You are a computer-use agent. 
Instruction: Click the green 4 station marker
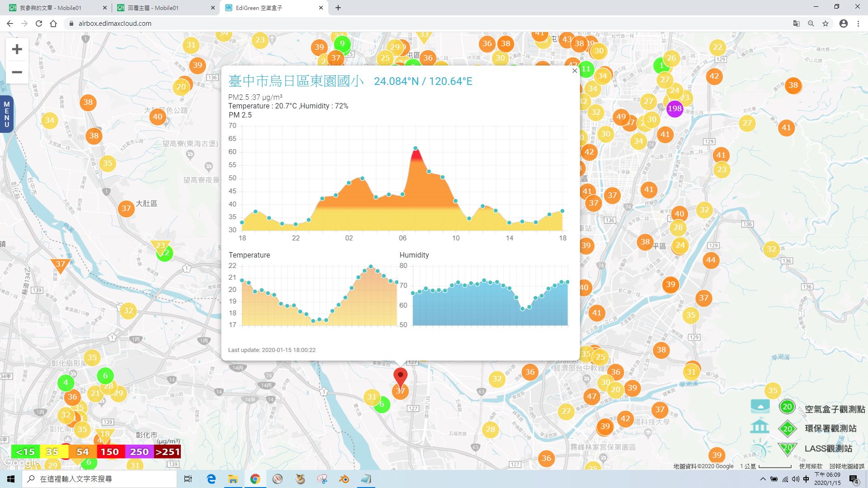[66, 383]
